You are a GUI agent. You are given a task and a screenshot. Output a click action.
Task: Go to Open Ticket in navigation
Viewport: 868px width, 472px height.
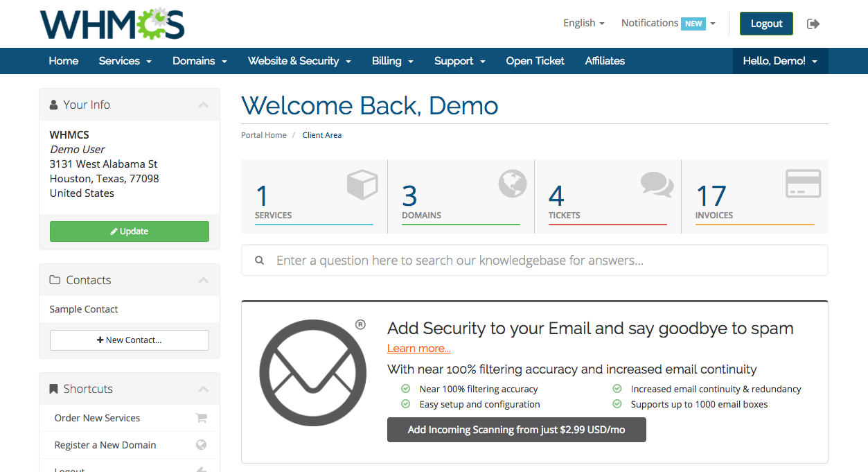(x=535, y=61)
